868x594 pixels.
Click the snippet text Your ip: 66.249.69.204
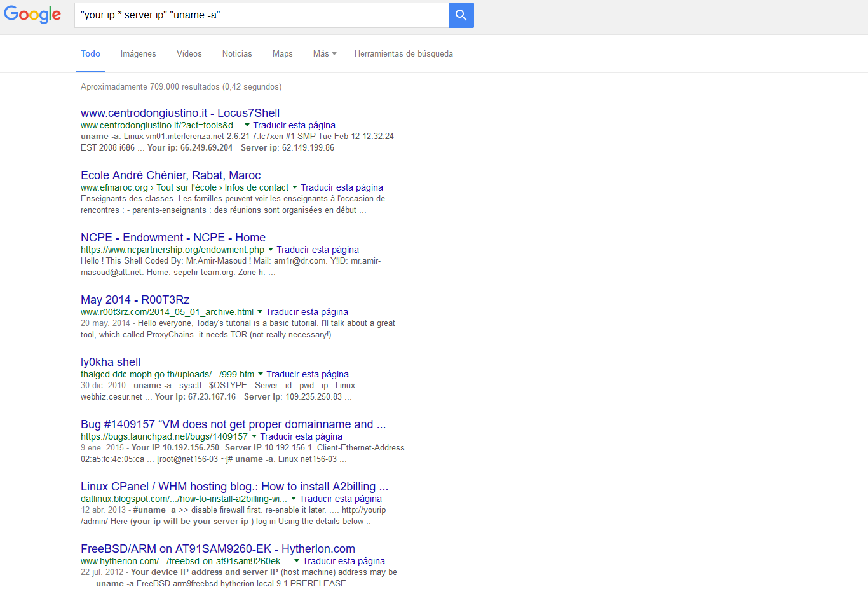click(190, 148)
